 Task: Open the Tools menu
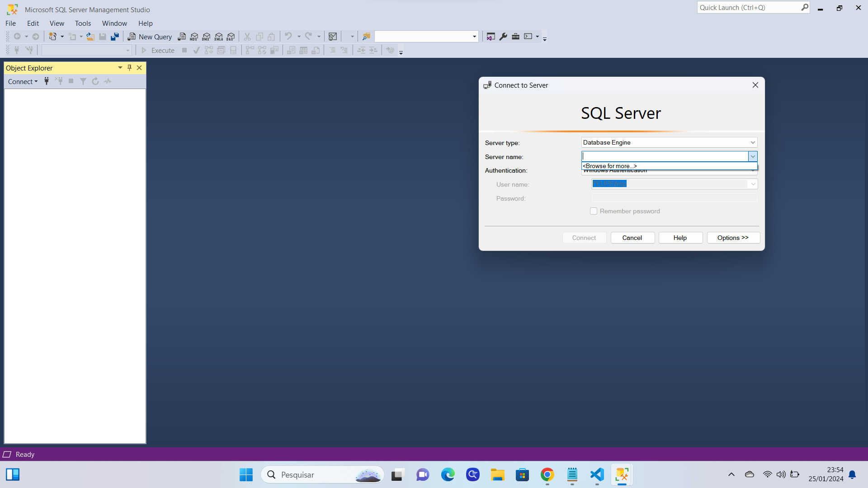tap(83, 23)
